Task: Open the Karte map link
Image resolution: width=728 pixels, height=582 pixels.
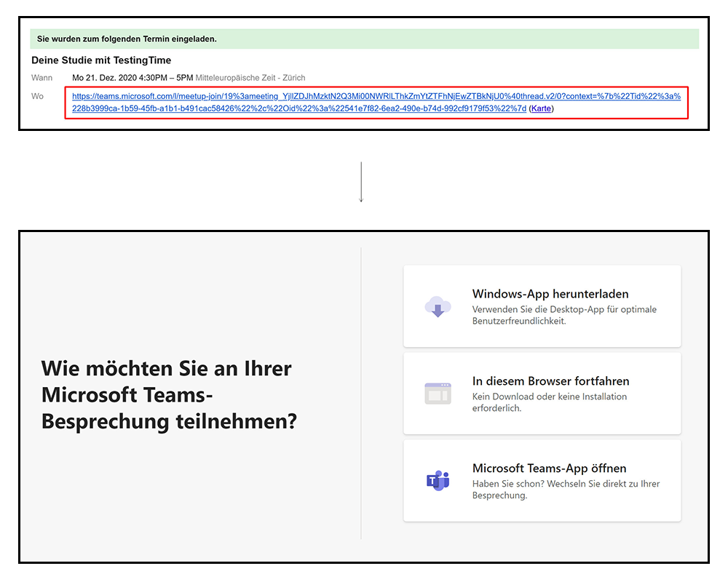Action: 541,108
